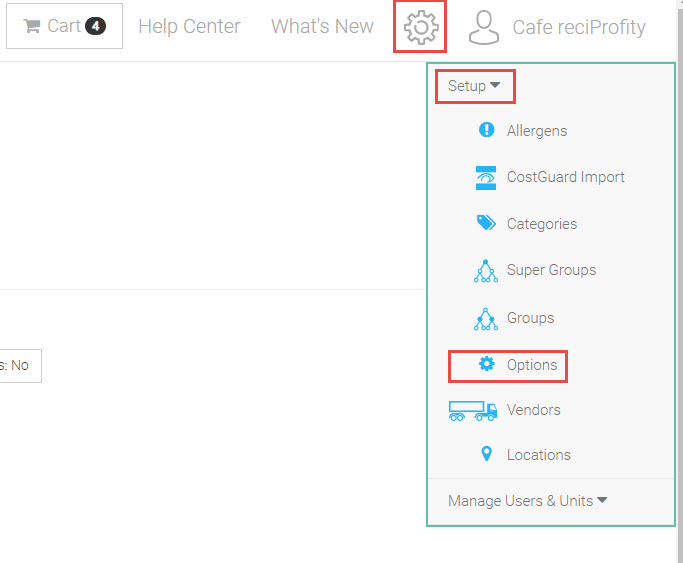Click the gear settings icon

420,28
